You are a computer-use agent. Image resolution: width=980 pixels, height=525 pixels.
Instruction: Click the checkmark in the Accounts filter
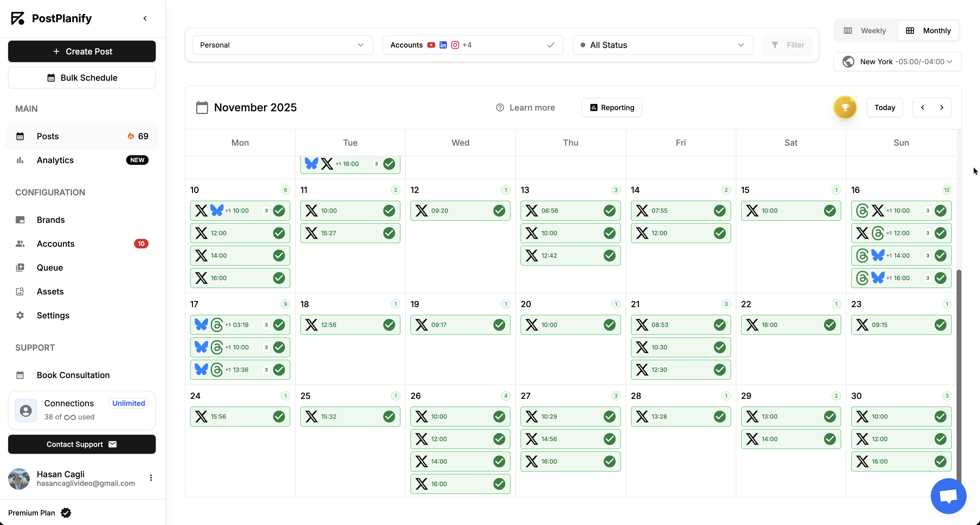point(550,45)
